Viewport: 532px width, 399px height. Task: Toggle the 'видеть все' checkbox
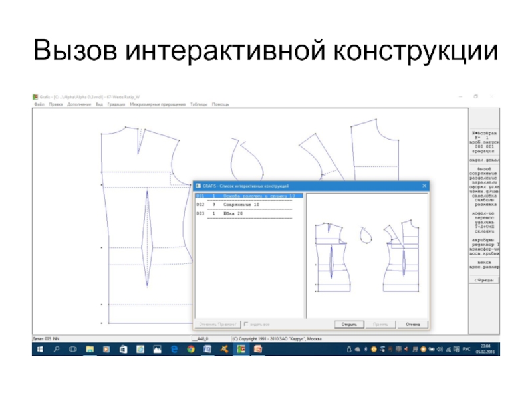246,324
